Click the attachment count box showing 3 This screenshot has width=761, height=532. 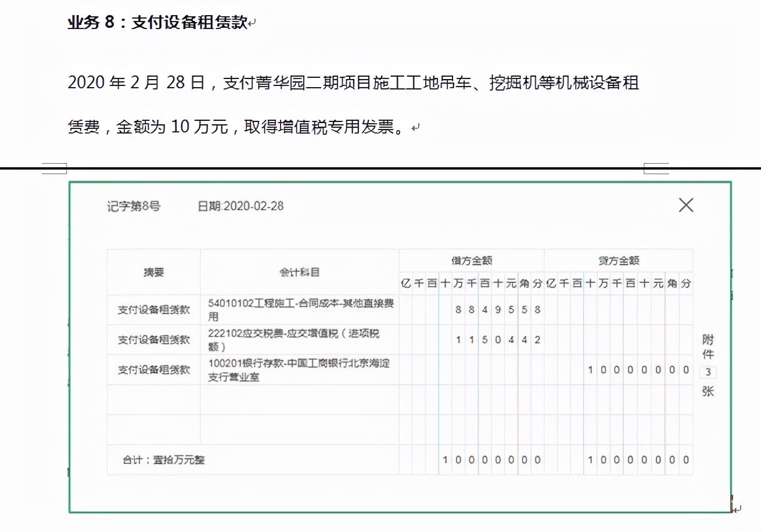click(708, 373)
